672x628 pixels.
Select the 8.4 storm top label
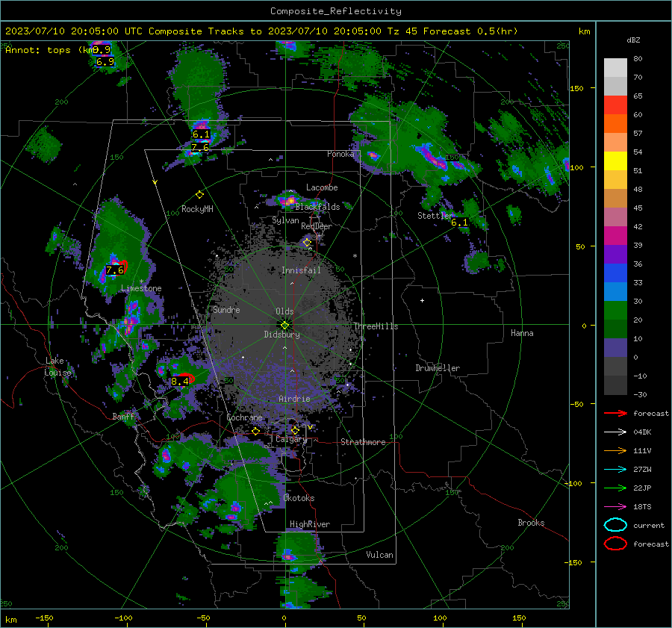pyautogui.click(x=179, y=381)
